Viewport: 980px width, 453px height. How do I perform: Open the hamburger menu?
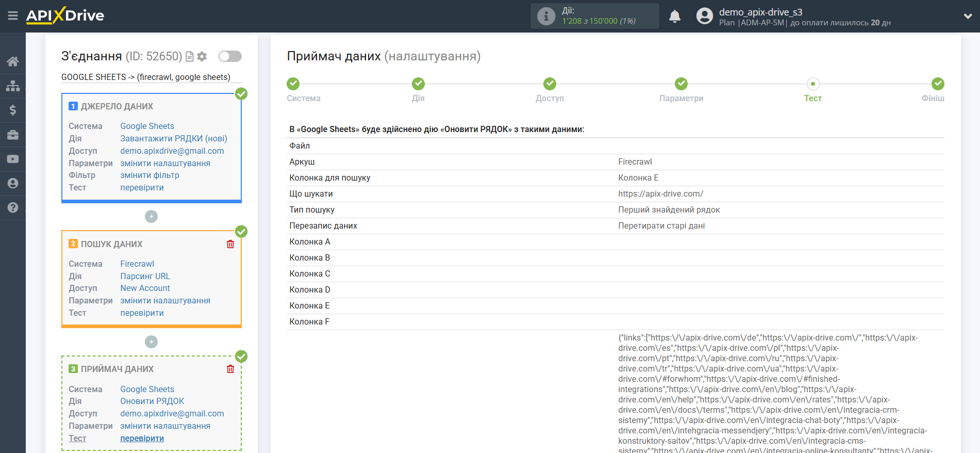tap(13, 16)
